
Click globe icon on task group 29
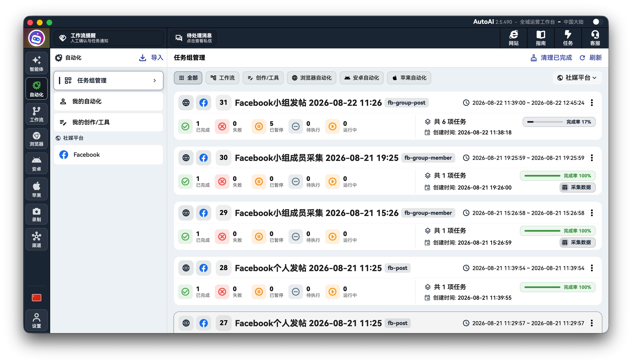point(186,213)
